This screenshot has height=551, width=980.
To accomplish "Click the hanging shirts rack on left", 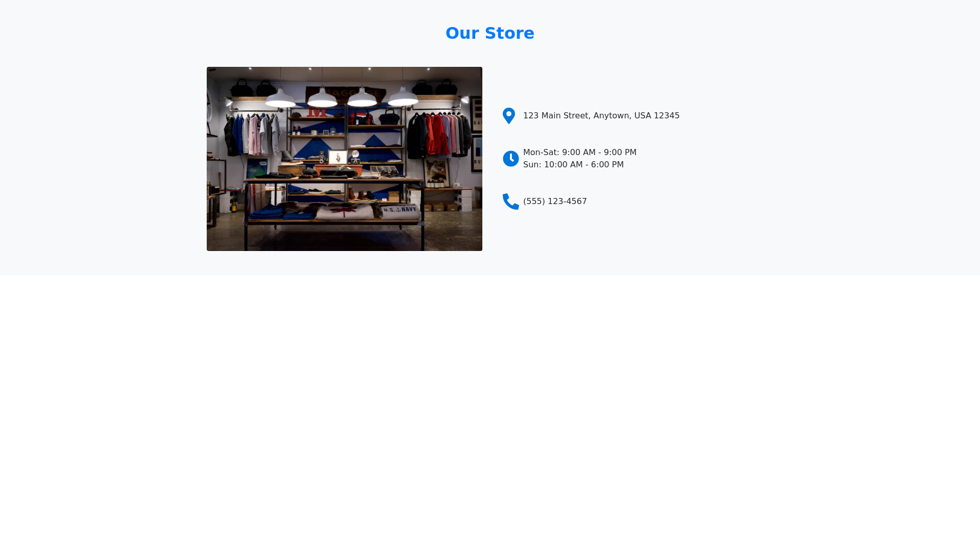I will point(253,134).
